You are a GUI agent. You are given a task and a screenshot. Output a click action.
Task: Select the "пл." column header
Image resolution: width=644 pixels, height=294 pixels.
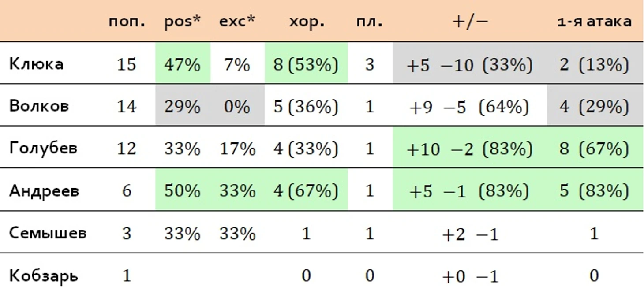point(370,22)
